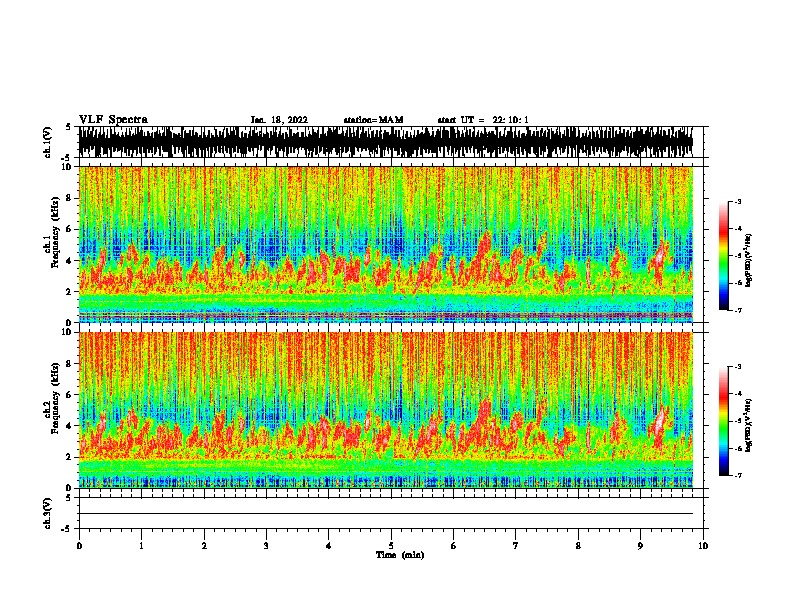Image resolution: width=792 pixels, height=612 pixels.
Task: Click time axis tick label "9"
Action: [x=640, y=546]
